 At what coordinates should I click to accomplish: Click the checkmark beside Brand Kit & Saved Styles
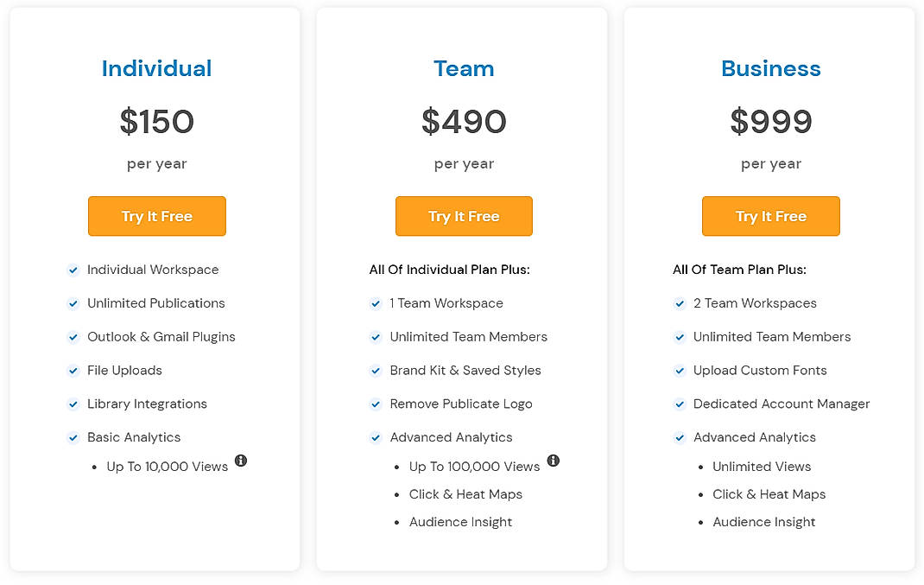377,370
